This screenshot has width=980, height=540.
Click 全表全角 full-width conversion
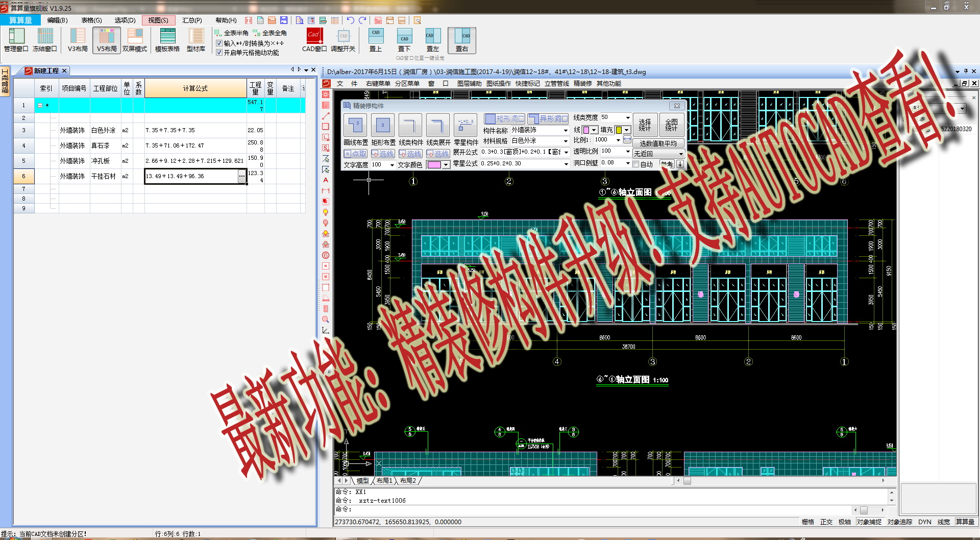point(270,33)
